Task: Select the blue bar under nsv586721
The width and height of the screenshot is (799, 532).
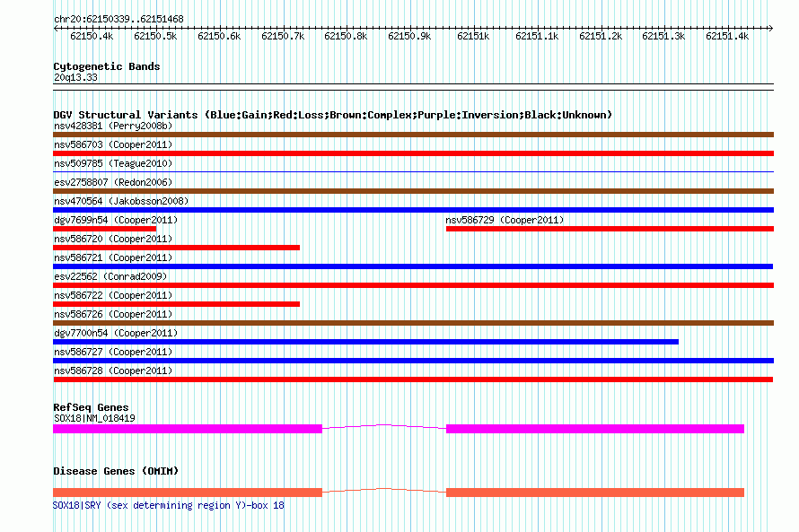Action: tap(413, 266)
